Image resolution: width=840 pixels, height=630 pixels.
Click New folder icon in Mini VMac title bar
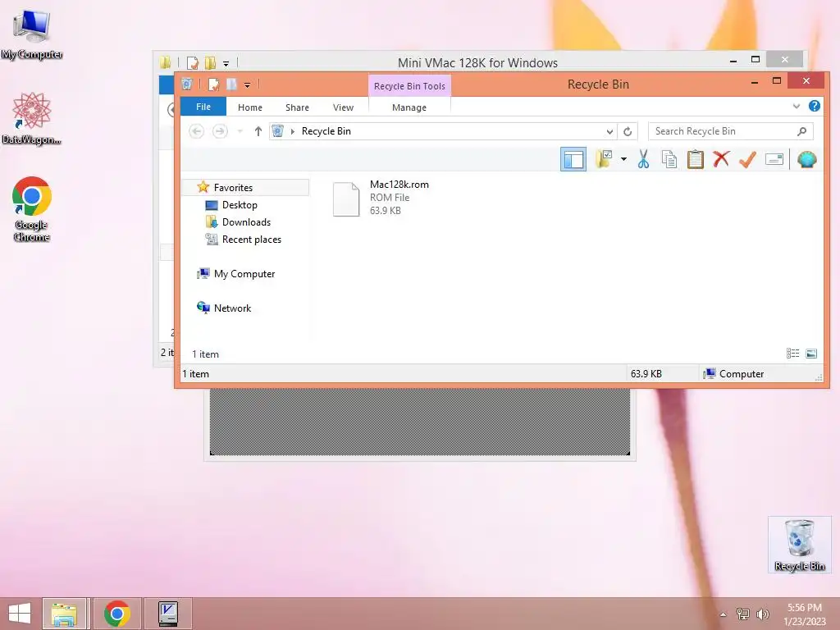coord(210,63)
